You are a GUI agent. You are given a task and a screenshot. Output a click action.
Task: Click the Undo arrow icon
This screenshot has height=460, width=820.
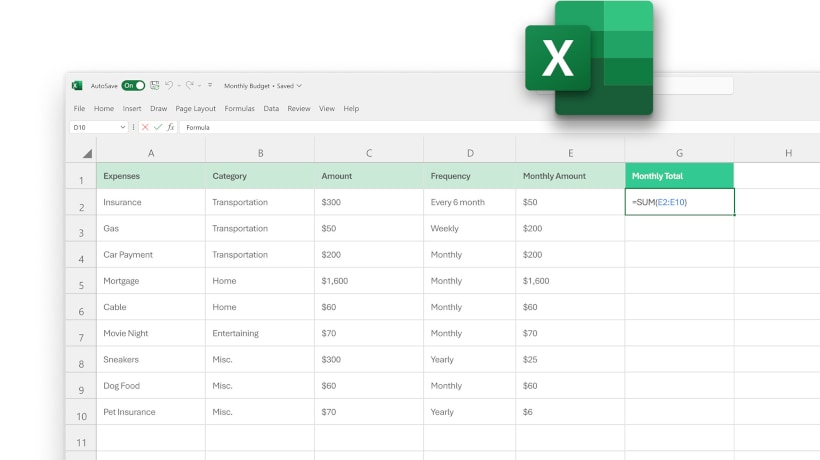(x=169, y=85)
